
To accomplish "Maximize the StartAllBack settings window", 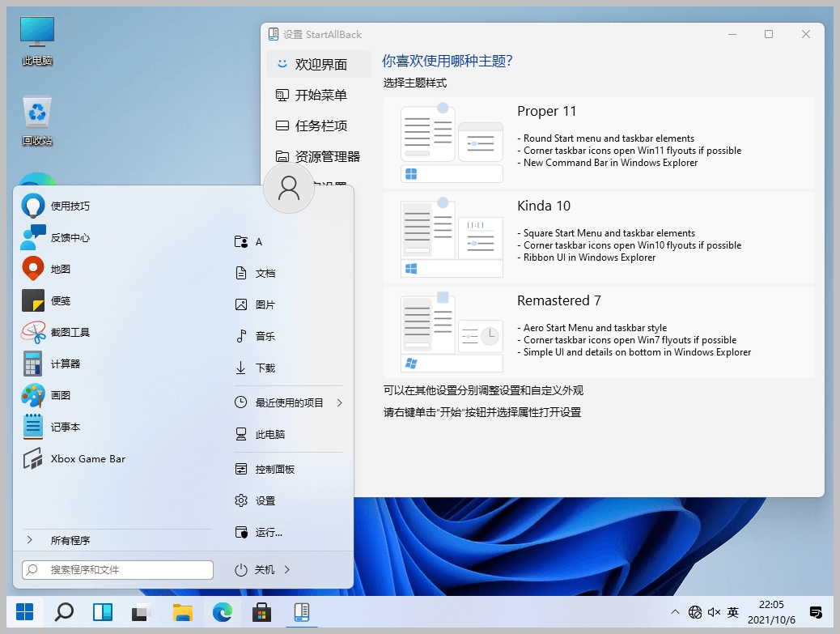I will click(x=769, y=34).
